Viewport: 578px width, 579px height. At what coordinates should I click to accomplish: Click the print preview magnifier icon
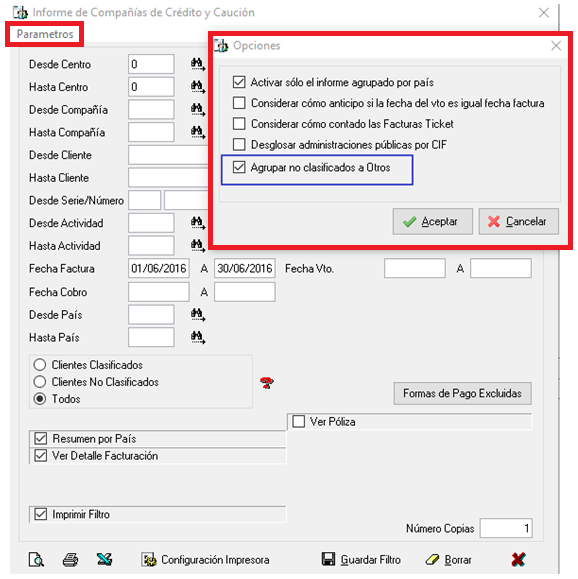point(36,559)
